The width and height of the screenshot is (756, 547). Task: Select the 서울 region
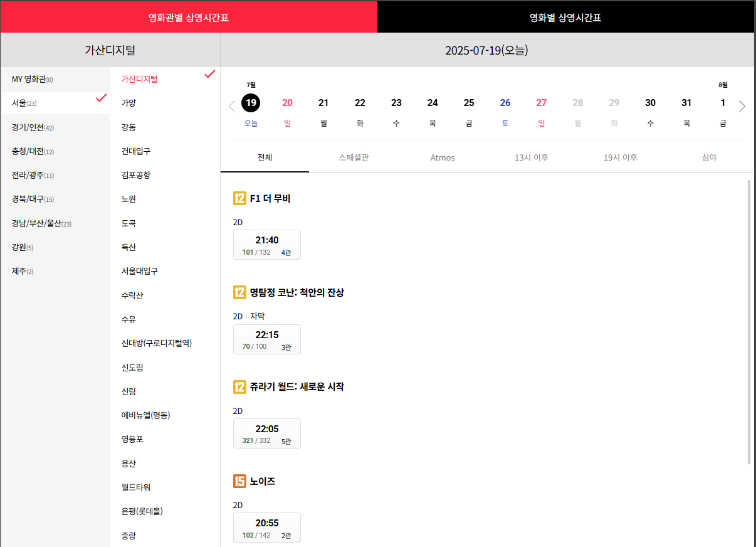tap(56, 103)
